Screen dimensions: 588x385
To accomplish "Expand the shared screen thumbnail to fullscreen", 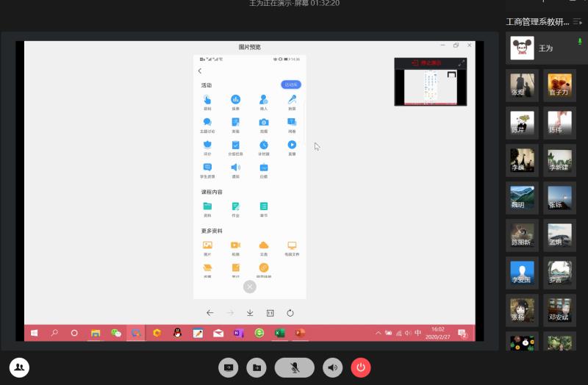I will 462,63.
